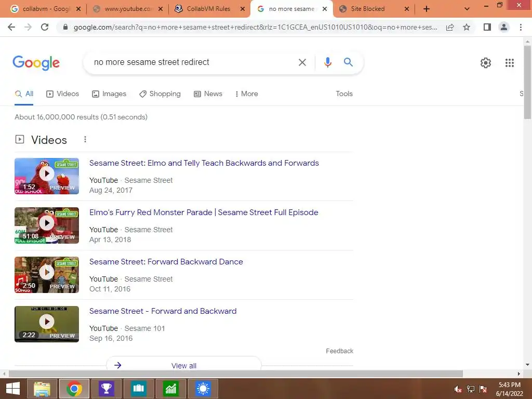Click the scroll right arrow
Screen dimensions: 532x399
tap(519, 374)
